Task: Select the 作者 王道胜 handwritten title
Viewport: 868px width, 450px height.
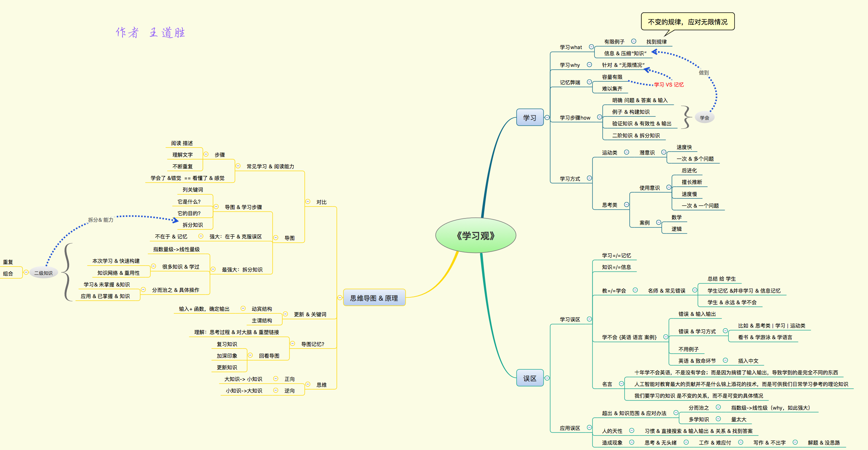Action: click(x=151, y=33)
